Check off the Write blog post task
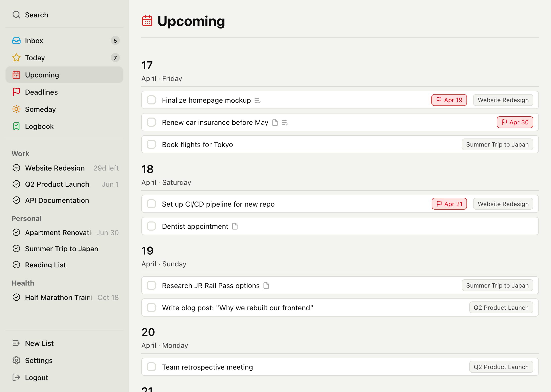Viewport: 551px width, 392px height. (x=151, y=308)
